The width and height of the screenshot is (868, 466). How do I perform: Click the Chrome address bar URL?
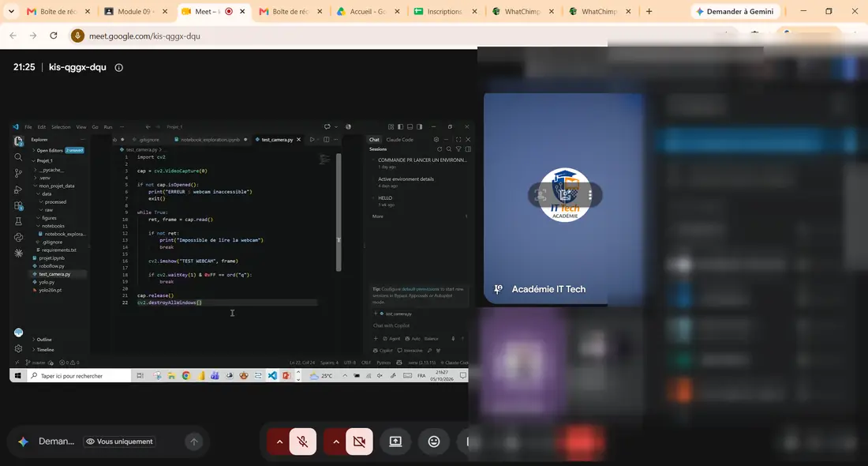pos(145,36)
